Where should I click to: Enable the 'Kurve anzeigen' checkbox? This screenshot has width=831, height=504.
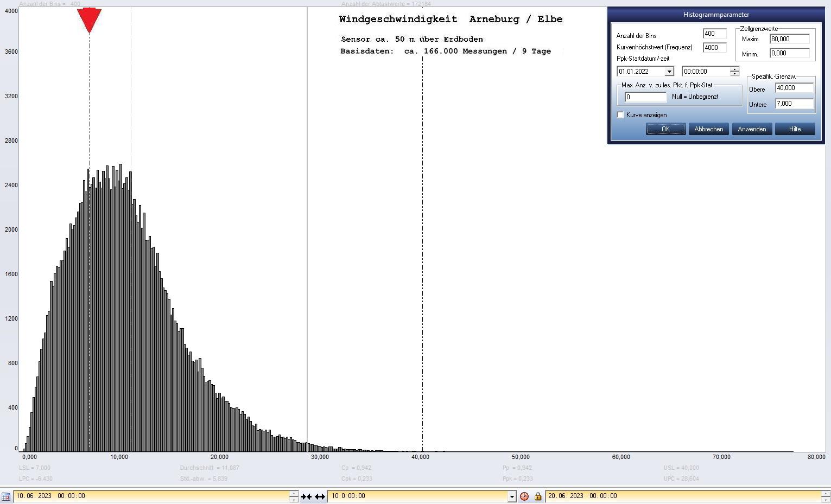point(620,115)
